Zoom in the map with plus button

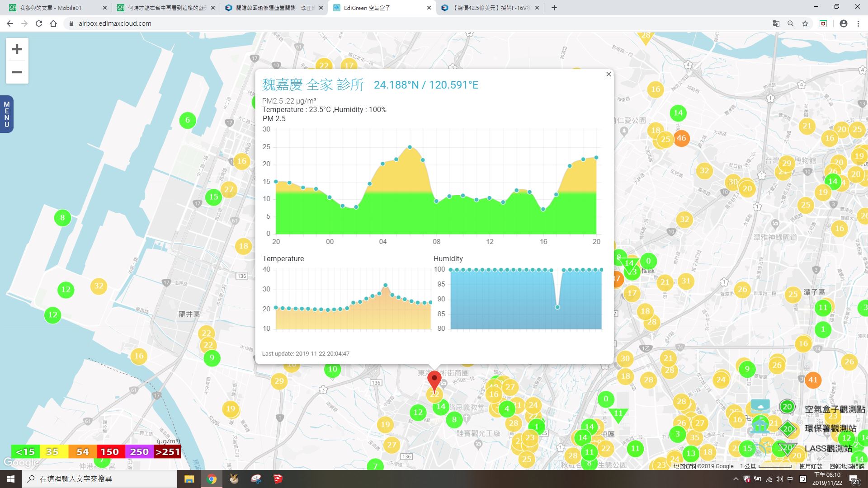click(x=17, y=49)
